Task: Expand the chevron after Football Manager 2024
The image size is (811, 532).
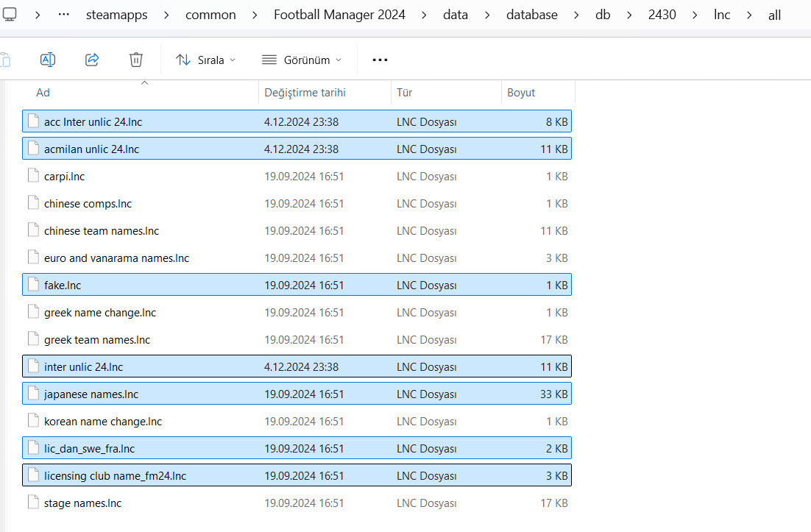Action: tap(424, 15)
